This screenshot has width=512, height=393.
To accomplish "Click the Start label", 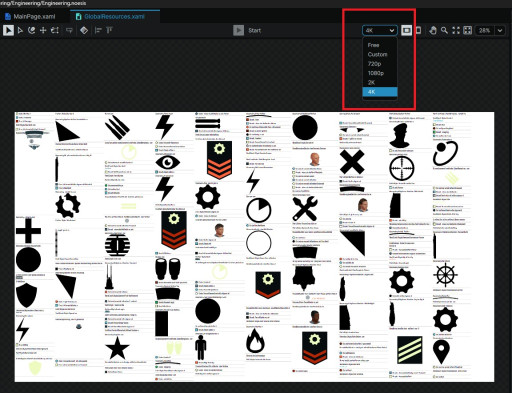I will pos(255,30).
